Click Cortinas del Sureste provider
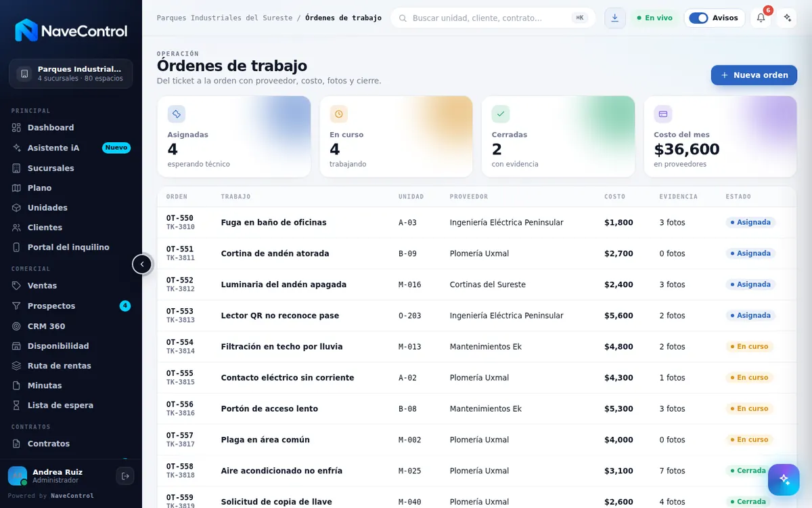Viewport: 812px width, 508px height. point(487,284)
